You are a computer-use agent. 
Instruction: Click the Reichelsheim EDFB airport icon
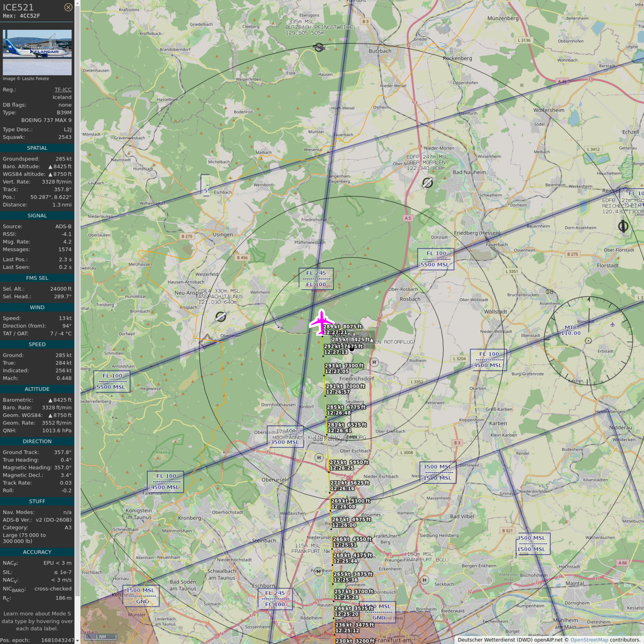623,226
